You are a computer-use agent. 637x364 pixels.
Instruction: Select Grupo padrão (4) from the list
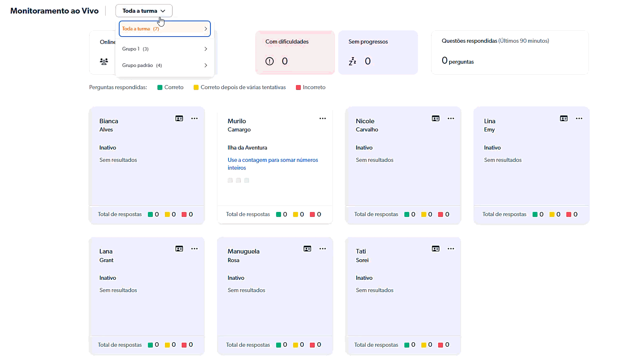pyautogui.click(x=142, y=65)
